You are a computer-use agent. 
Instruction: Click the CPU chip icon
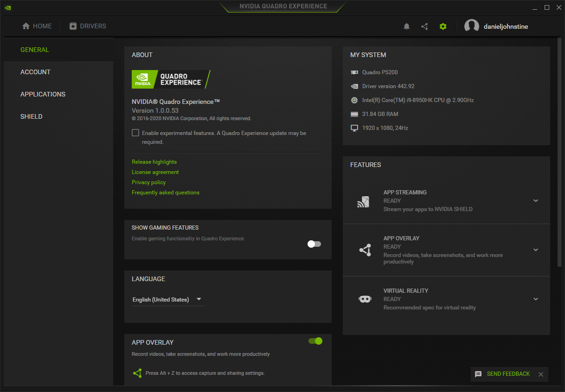pyautogui.click(x=354, y=100)
